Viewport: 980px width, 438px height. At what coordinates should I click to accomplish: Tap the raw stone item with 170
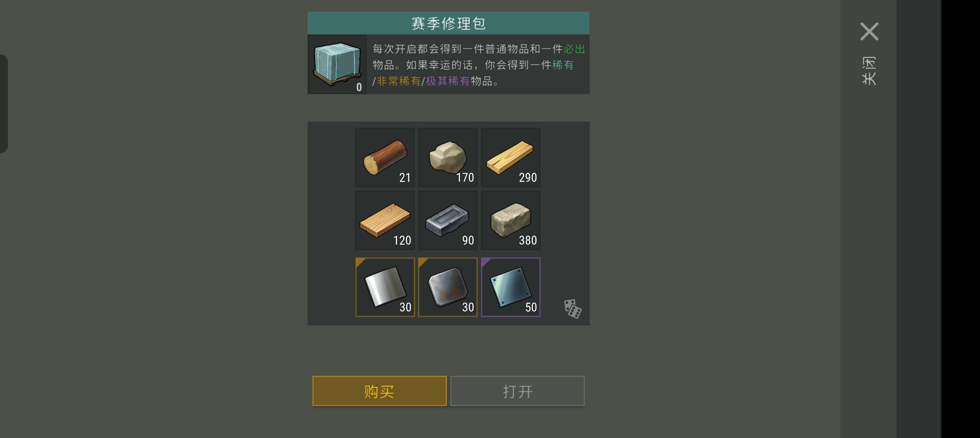(x=448, y=157)
